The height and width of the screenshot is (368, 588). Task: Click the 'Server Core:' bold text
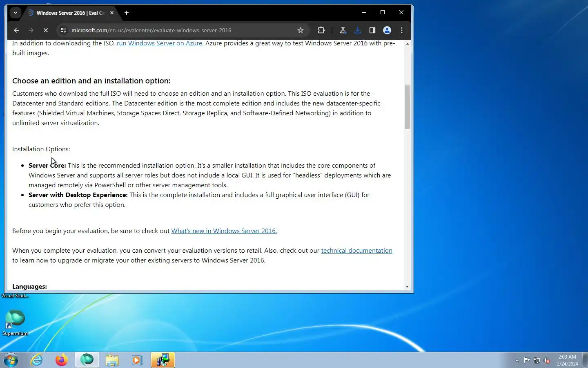[47, 166]
